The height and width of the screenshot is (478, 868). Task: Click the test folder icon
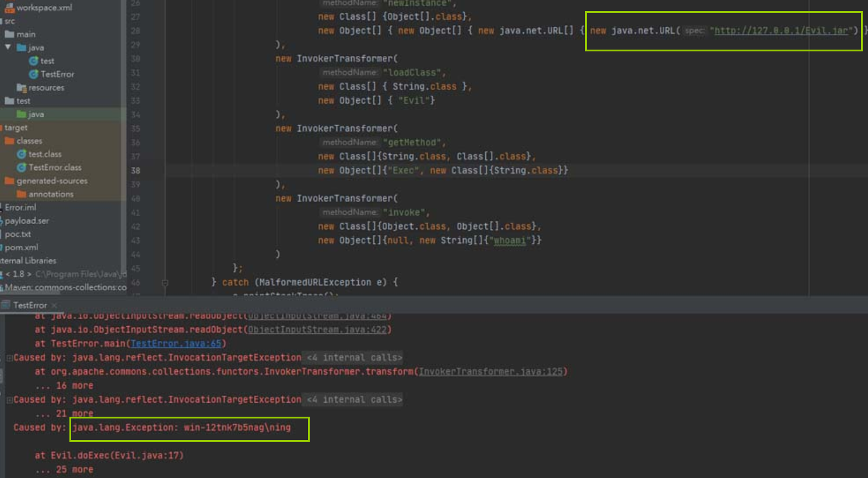click(9, 101)
